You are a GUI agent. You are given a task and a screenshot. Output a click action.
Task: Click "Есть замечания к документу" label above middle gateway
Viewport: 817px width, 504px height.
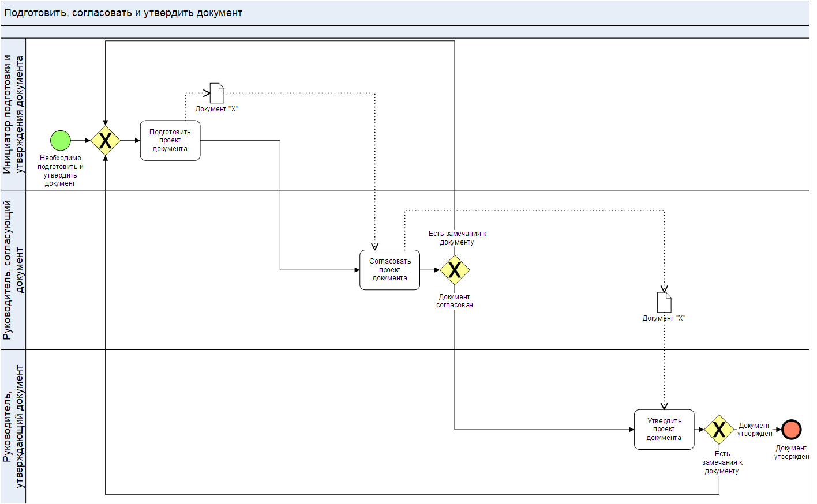pos(457,238)
